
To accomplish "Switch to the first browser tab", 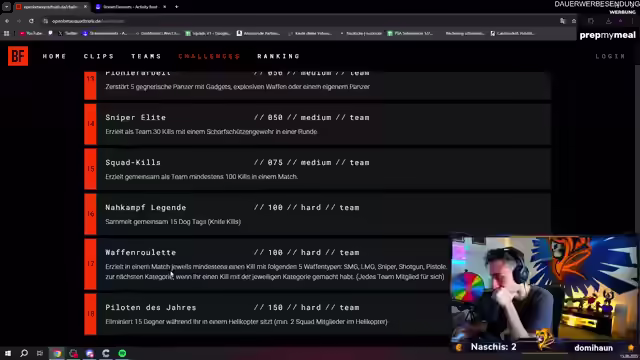I will [51, 7].
